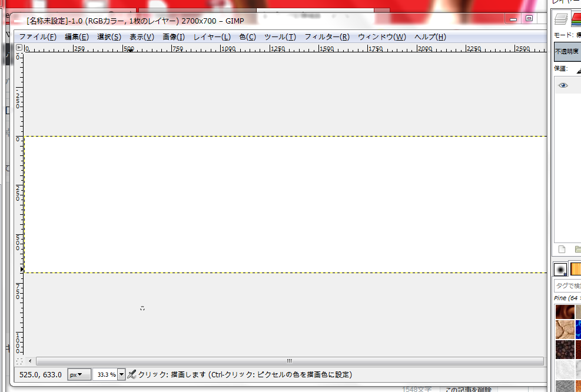This screenshot has width=581, height=392.
Task: Select the light gray crumpled pattern thumbnail
Action: point(565,368)
